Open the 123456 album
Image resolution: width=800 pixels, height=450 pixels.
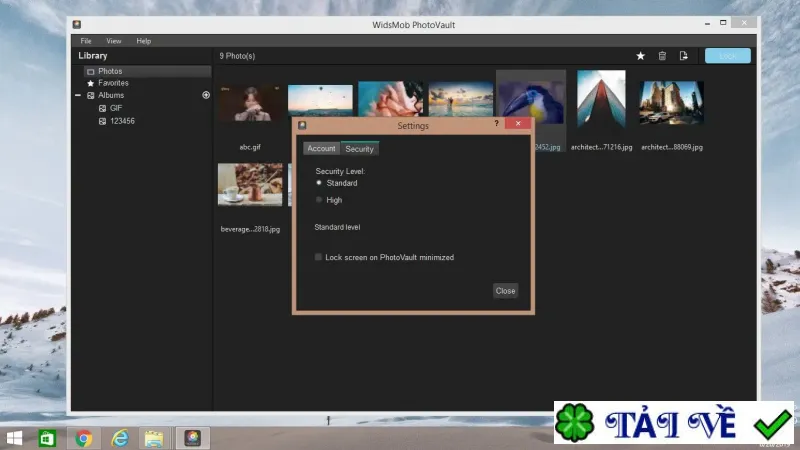coord(122,121)
